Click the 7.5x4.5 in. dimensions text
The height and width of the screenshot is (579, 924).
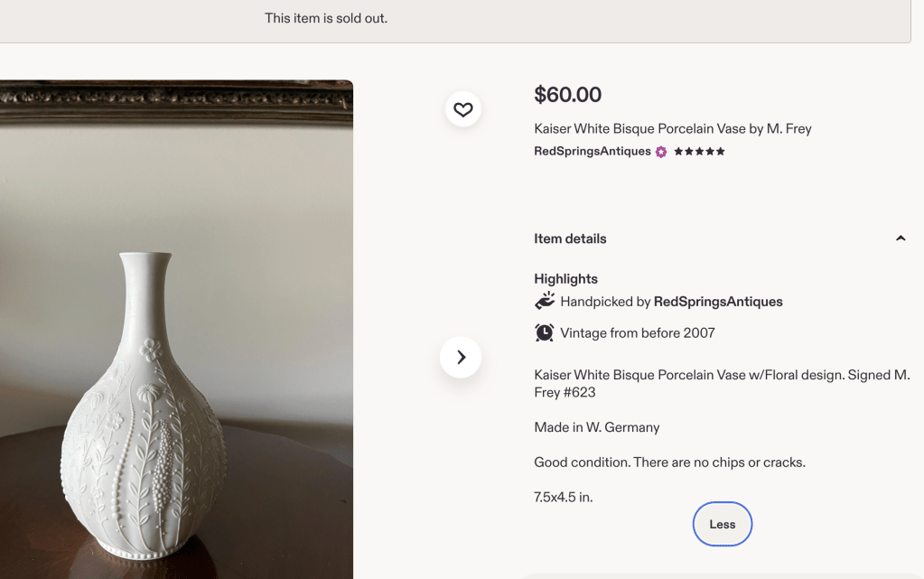[564, 497]
